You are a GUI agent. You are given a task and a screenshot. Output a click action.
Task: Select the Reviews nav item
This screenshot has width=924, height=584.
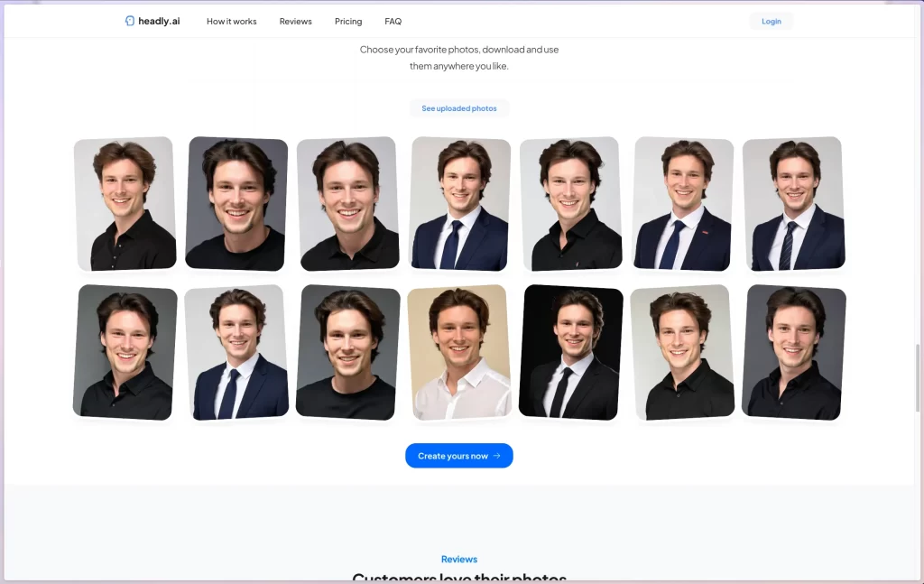[x=295, y=21]
